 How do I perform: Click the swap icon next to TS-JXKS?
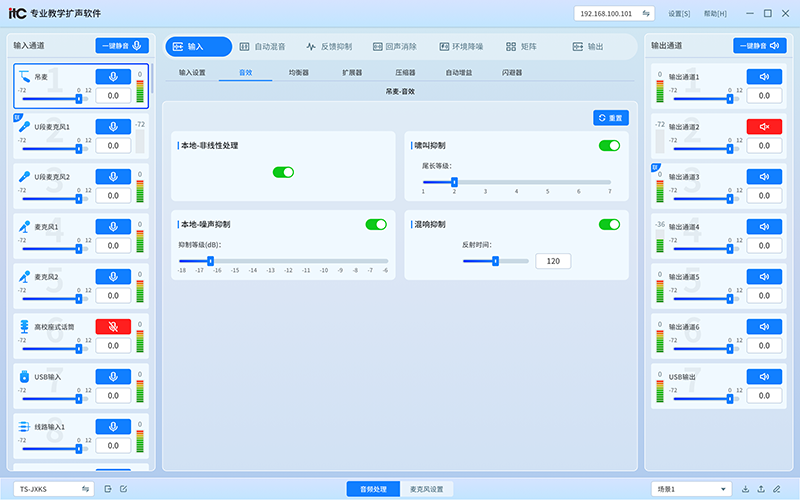[86, 489]
